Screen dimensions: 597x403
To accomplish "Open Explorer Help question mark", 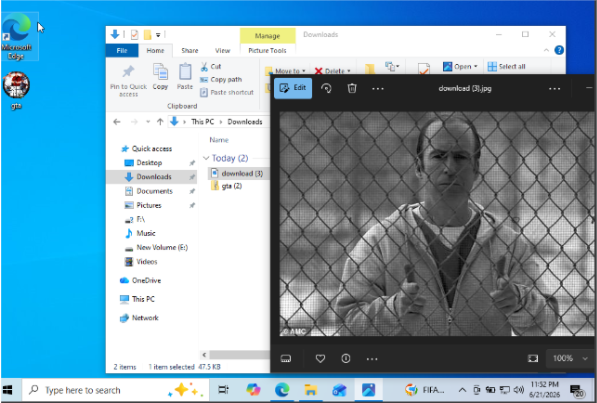I will (559, 50).
